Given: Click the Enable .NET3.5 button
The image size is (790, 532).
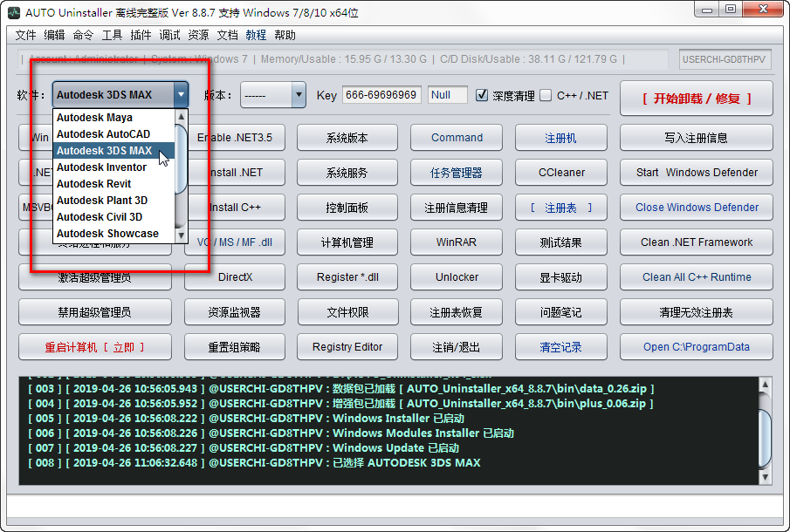Looking at the screenshot, I should [235, 138].
